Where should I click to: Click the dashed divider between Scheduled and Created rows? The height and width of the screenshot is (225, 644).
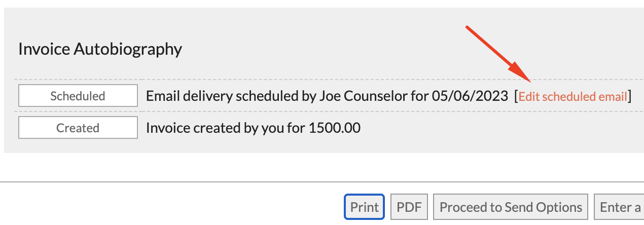[329, 111]
